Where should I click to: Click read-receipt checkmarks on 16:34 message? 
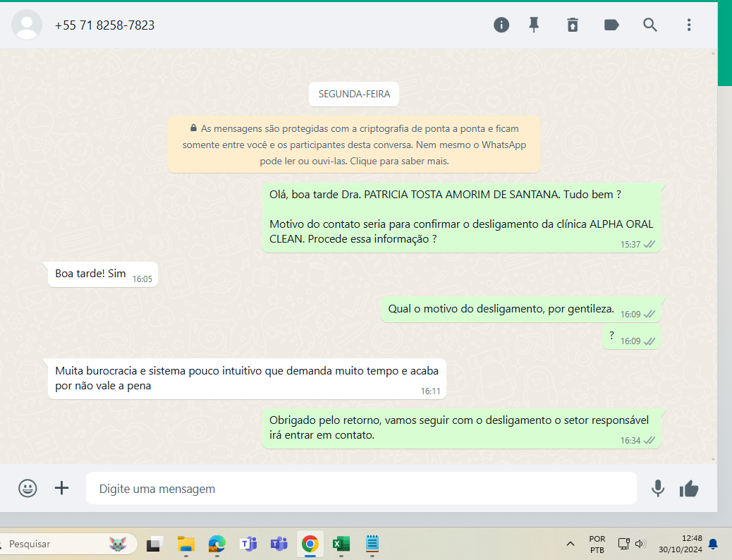click(649, 440)
